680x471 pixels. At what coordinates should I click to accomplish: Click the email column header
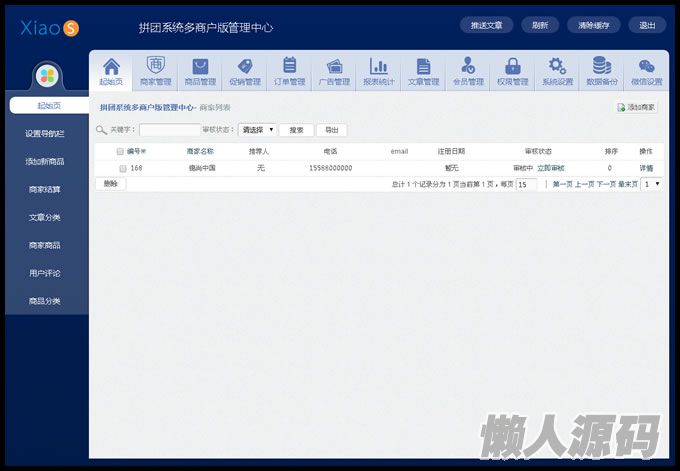coord(399,151)
